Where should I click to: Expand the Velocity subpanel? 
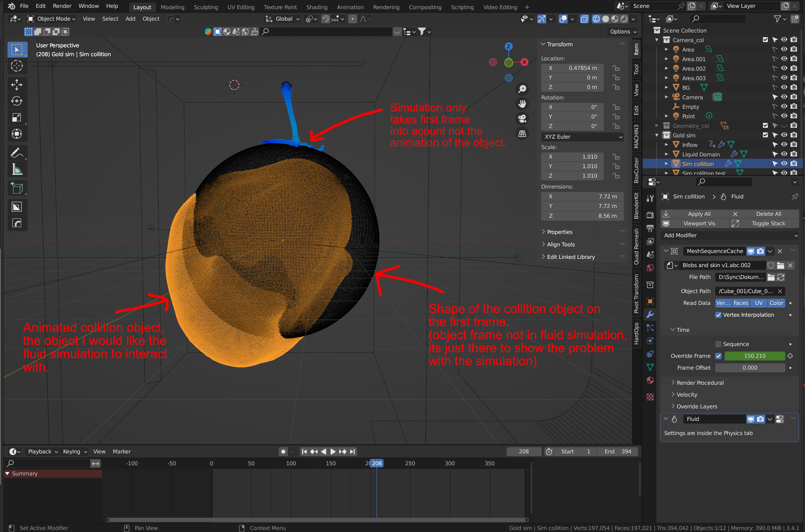click(x=687, y=395)
